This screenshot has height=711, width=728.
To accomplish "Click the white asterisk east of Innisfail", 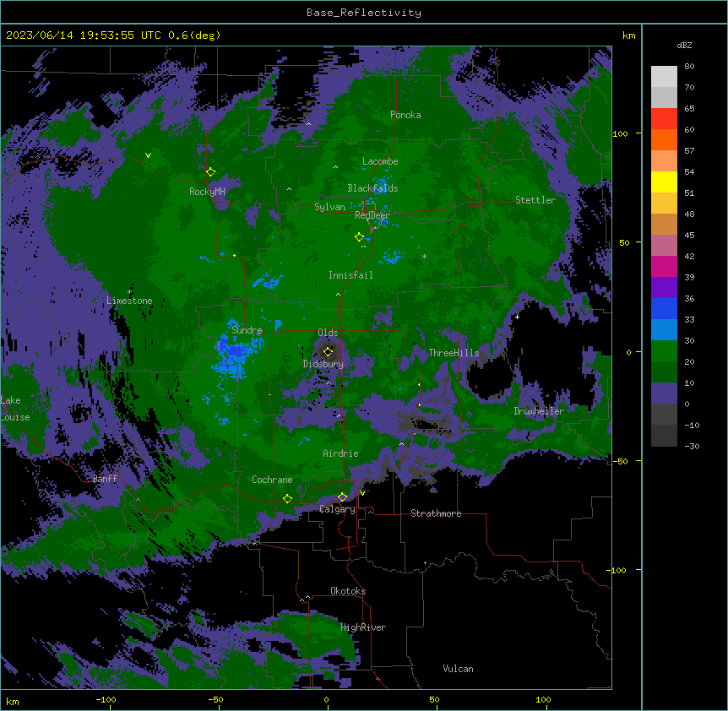I will [424, 257].
